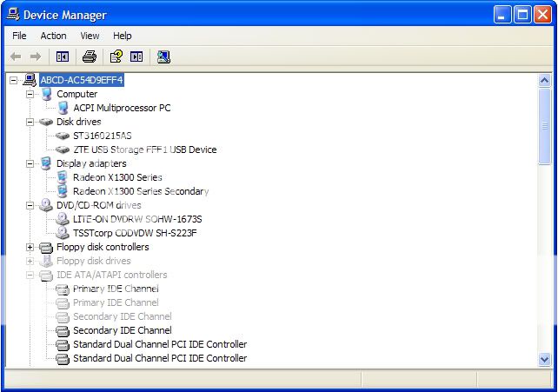Screen dimensions: 558x392
Task: Select the greyed-out Primary IDE Channel label
Action: coord(116,302)
